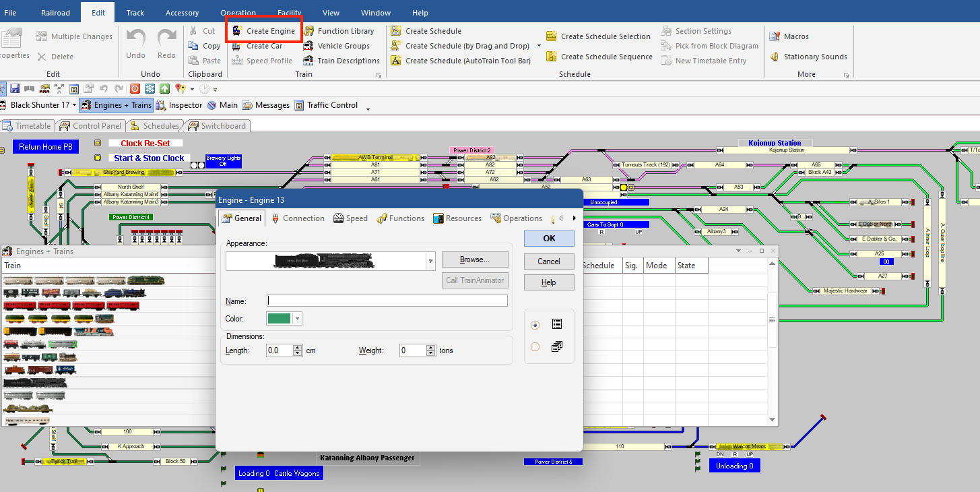Image resolution: width=980 pixels, height=492 pixels.
Task: Click the red power stop icon
Action: tap(135, 88)
